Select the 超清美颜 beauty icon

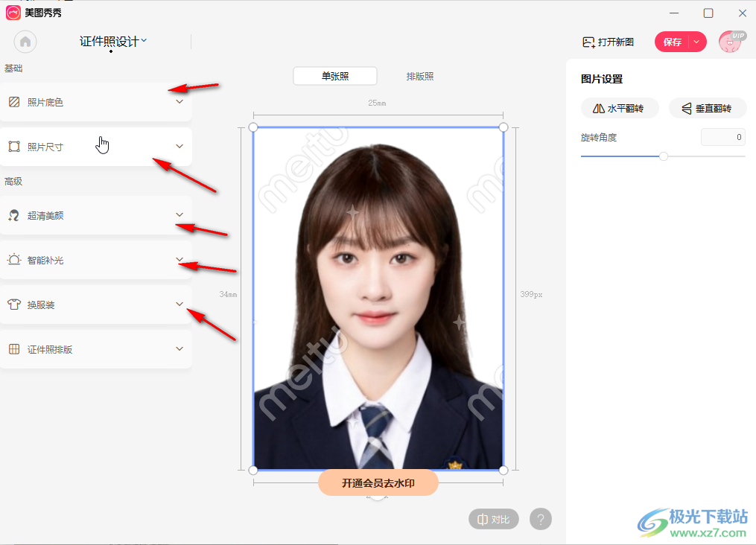pyautogui.click(x=13, y=215)
